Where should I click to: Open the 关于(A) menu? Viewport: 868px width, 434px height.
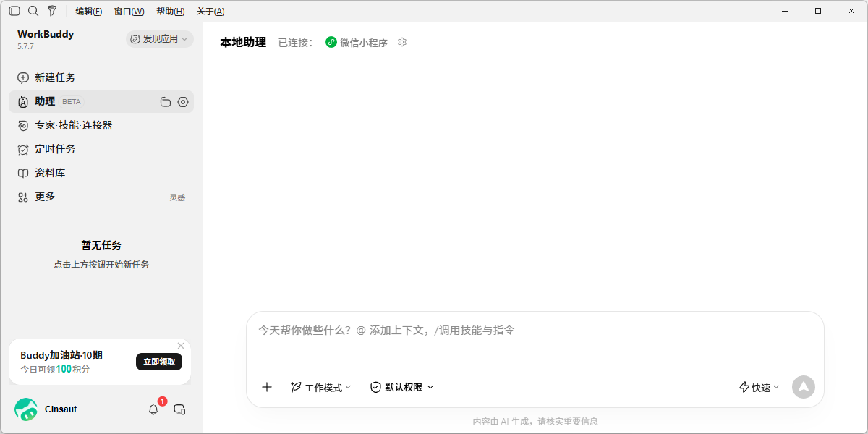click(210, 12)
